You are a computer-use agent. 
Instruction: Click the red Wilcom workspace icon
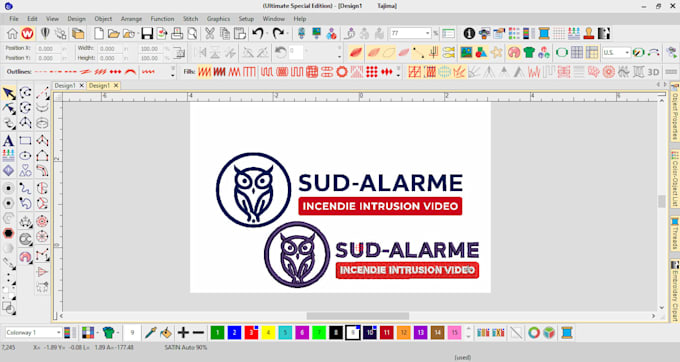pyautogui.click(x=27, y=33)
